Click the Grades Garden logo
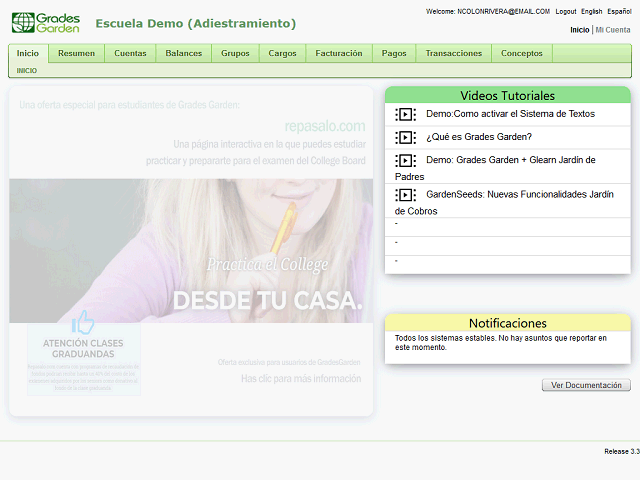The image size is (640, 480). (x=45, y=23)
